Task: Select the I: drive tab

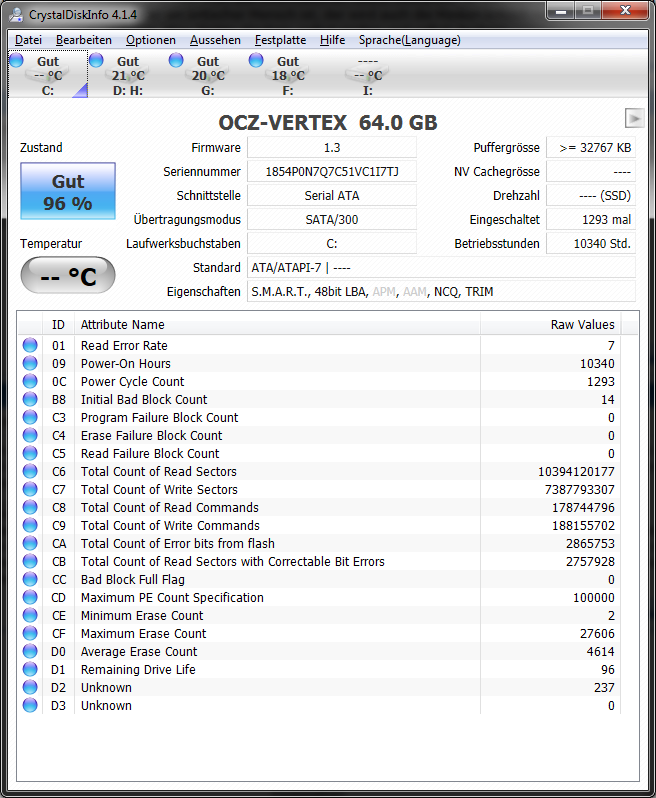Action: point(367,75)
